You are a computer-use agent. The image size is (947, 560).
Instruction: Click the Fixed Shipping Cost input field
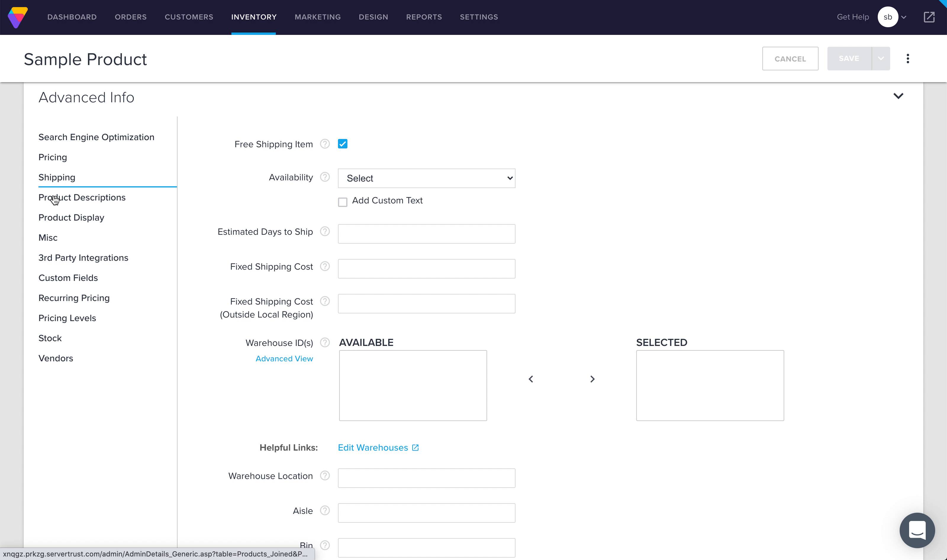[426, 269]
